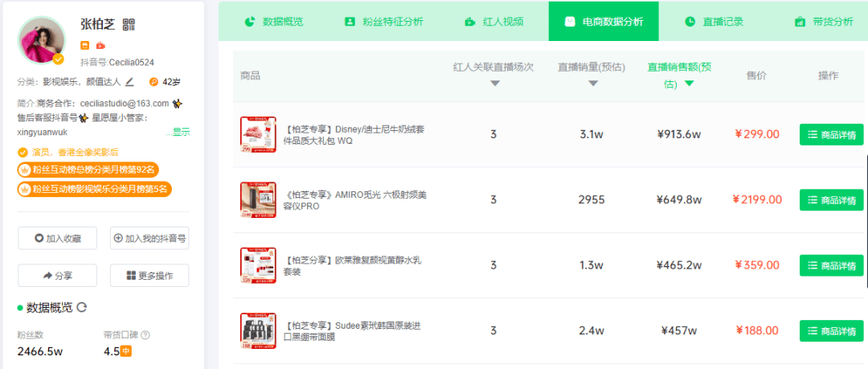Click the 数据概览 tab pie chart icon

250,23
